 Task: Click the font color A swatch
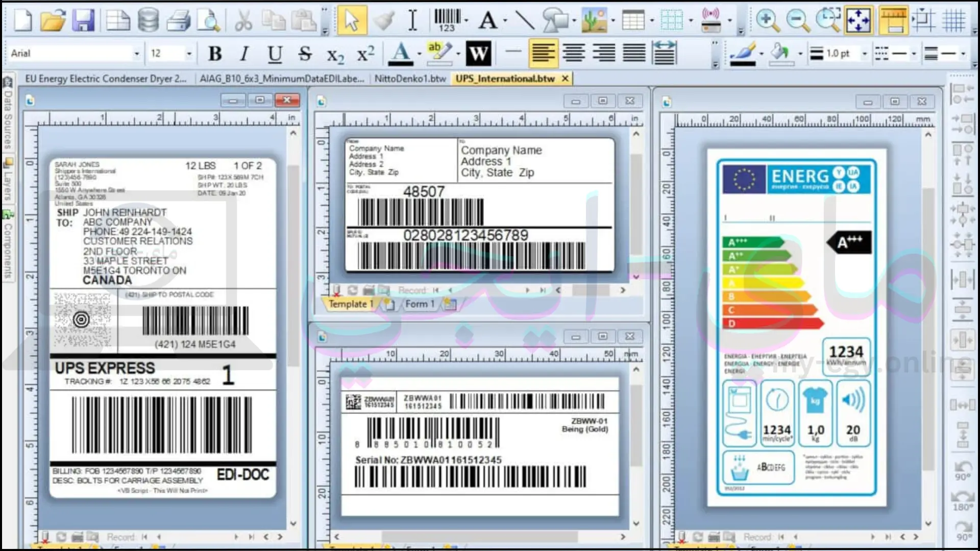click(401, 53)
